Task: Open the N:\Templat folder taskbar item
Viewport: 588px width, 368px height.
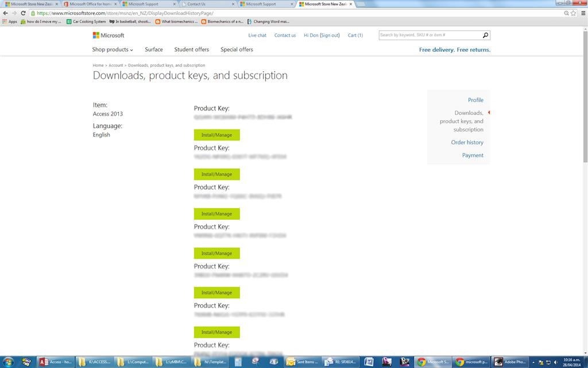Action: (x=211, y=362)
